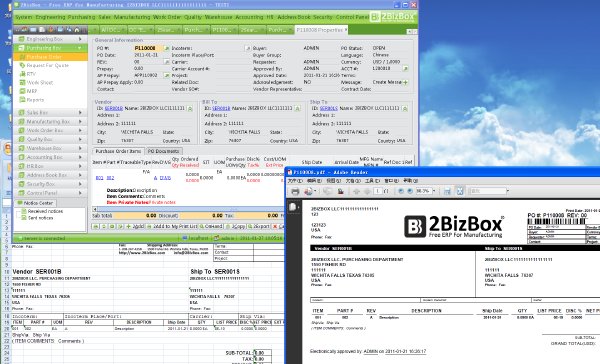Open Ship To ID SER001S link
Image resolution: width=600 pixels, height=364 pixels.
(329, 108)
